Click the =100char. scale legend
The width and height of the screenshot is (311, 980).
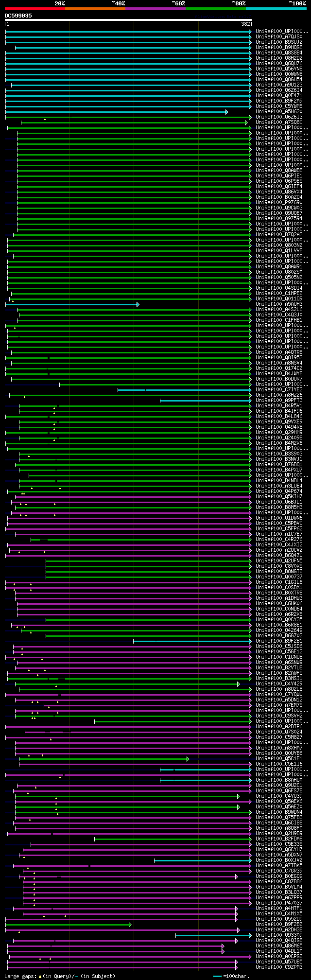coord(231,976)
